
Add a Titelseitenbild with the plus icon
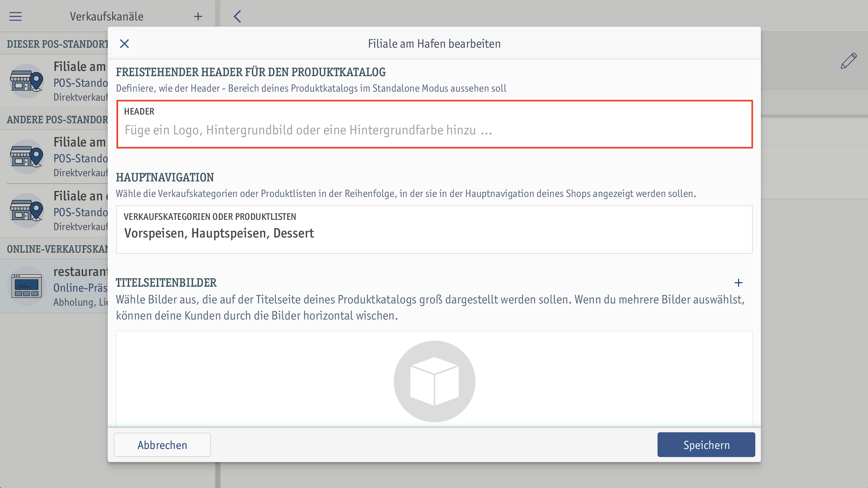738,282
